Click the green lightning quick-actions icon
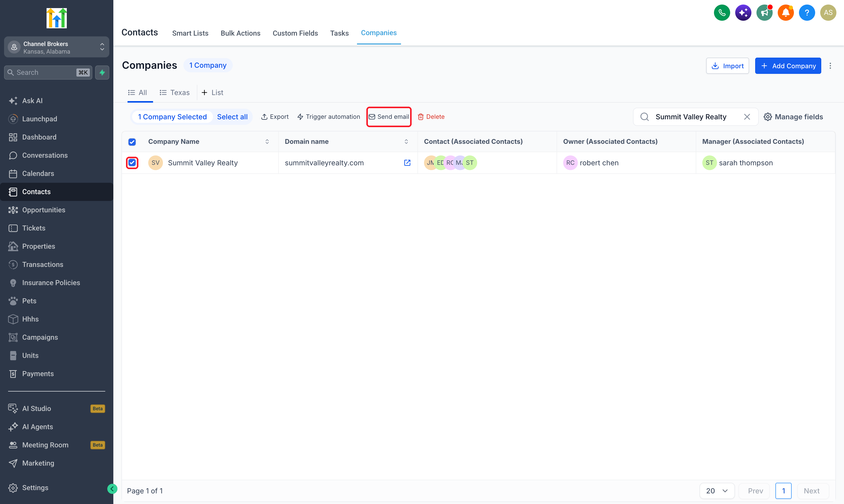The image size is (844, 504). pyautogui.click(x=102, y=72)
